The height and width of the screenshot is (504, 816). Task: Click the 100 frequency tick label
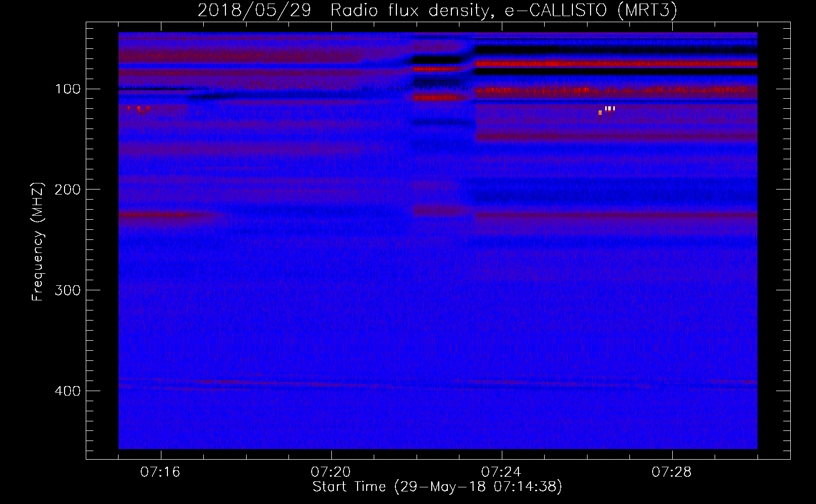pos(68,89)
